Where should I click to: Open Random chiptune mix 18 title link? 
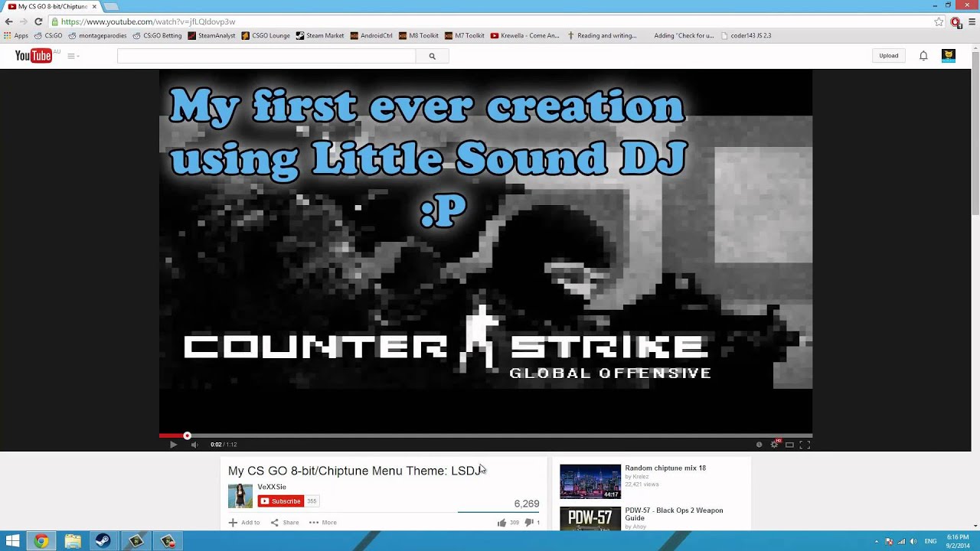point(665,468)
